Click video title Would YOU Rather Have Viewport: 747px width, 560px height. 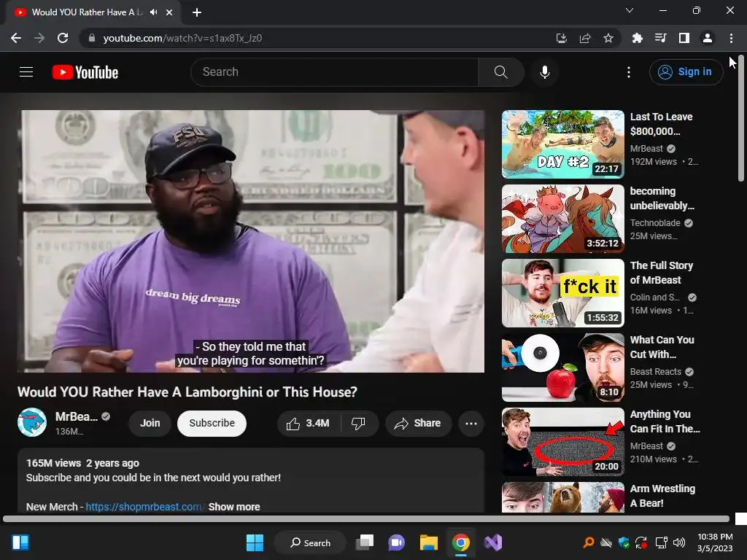click(187, 392)
